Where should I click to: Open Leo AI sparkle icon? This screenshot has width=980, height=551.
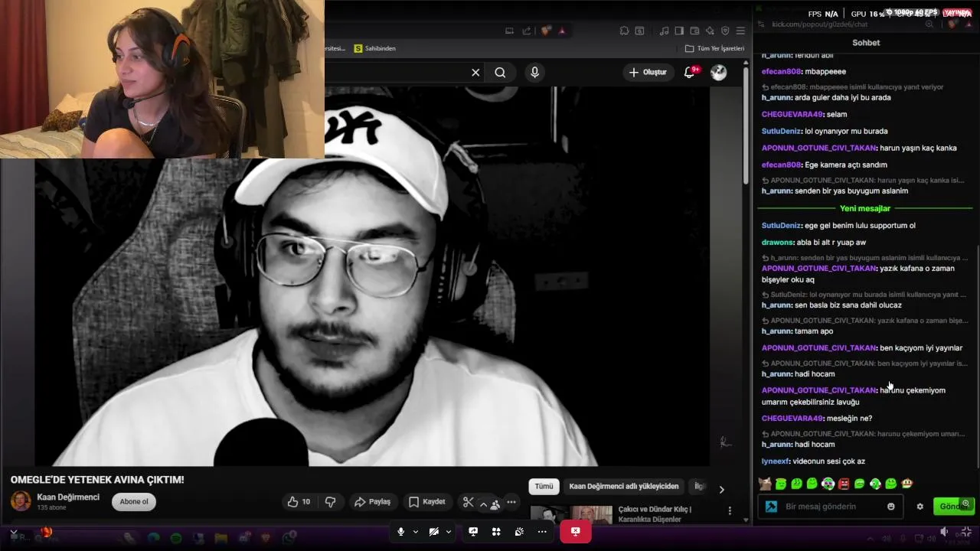click(710, 31)
